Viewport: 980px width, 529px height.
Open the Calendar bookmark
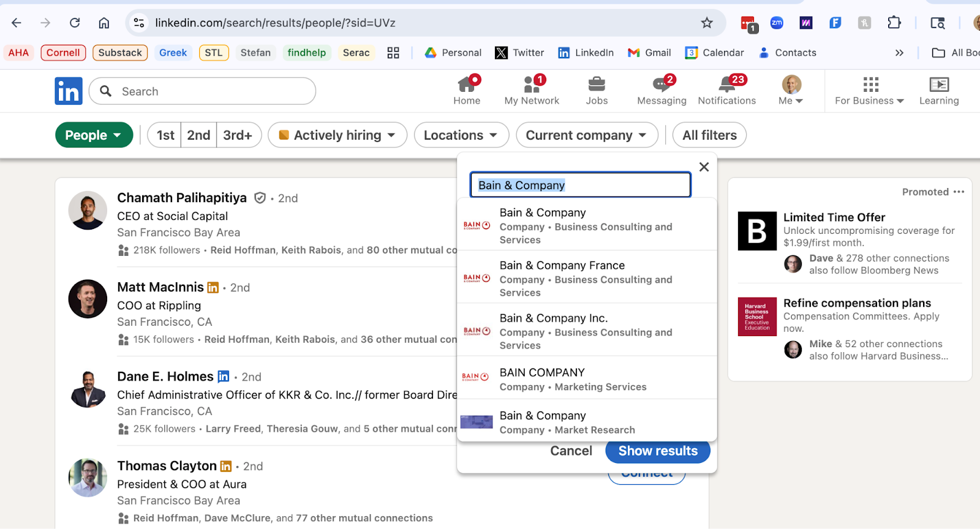(x=714, y=53)
